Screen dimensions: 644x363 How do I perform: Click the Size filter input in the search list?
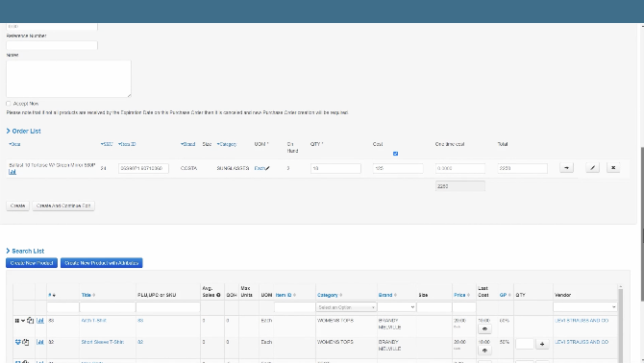point(434,307)
